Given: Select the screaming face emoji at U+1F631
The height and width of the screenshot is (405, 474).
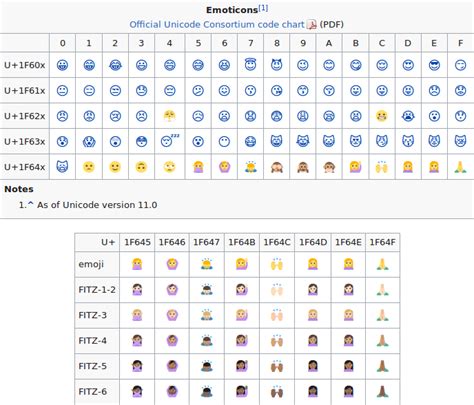Looking at the screenshot, I should [89, 142].
